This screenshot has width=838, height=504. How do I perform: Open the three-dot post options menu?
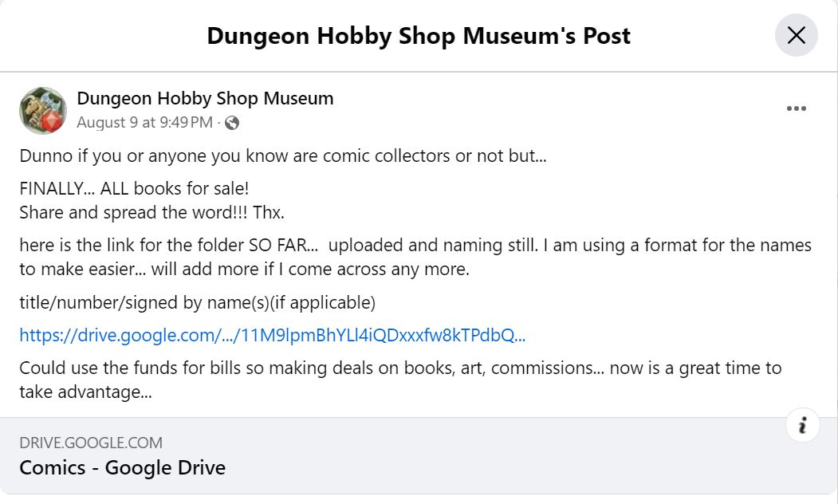tap(796, 109)
